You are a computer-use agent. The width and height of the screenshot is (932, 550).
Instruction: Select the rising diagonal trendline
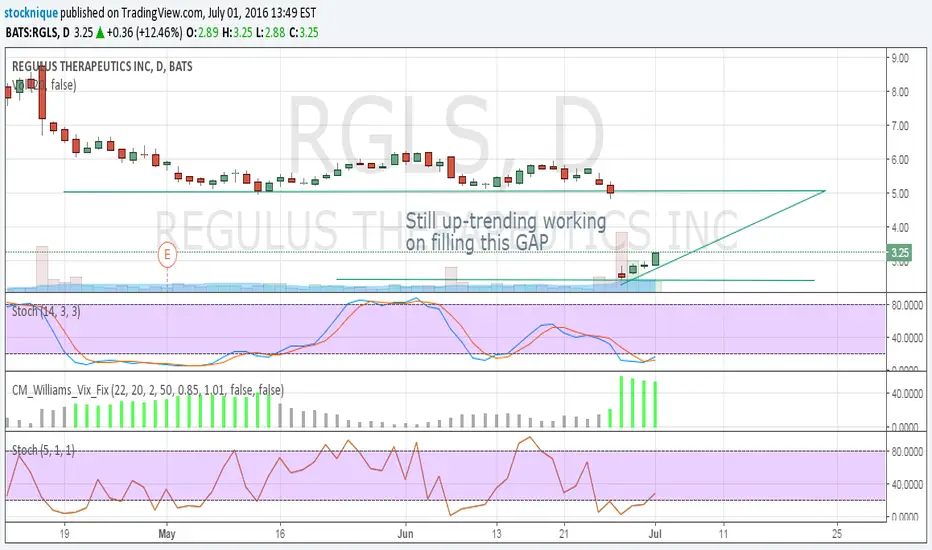(722, 238)
